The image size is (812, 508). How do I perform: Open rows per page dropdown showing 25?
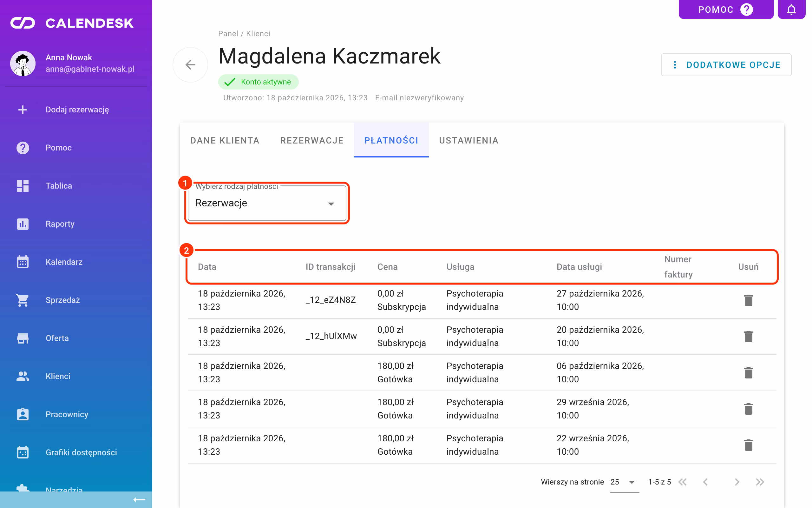(x=624, y=482)
